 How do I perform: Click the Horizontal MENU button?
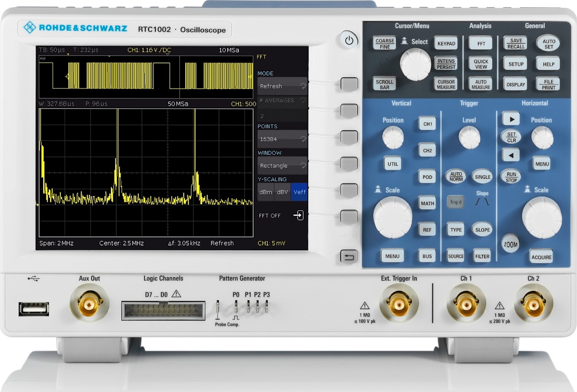[542, 164]
